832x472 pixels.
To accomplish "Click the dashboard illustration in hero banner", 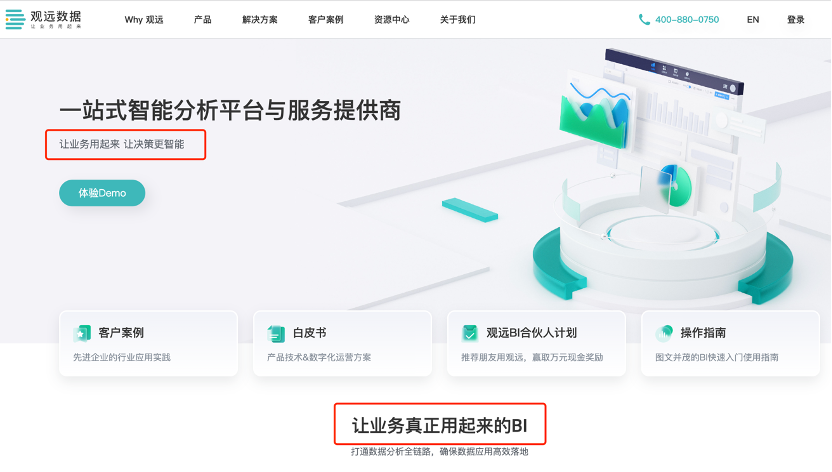I will point(663,175).
